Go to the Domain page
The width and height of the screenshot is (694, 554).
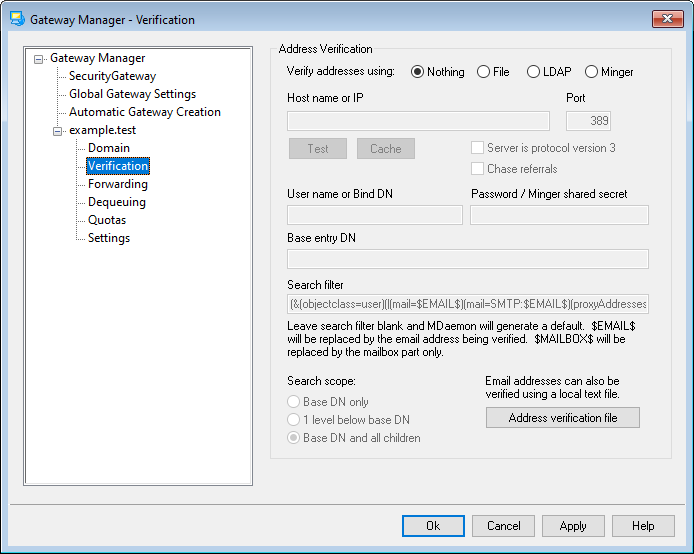[x=108, y=148]
